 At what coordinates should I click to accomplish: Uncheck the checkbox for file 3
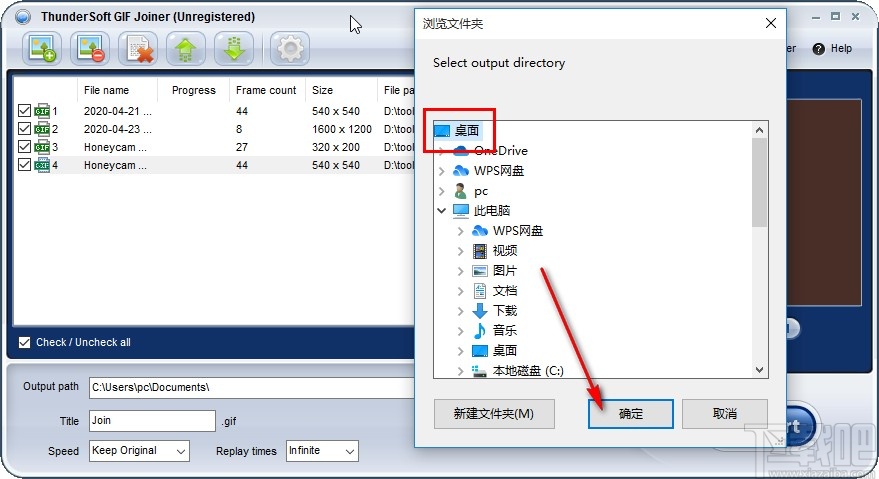(x=24, y=146)
